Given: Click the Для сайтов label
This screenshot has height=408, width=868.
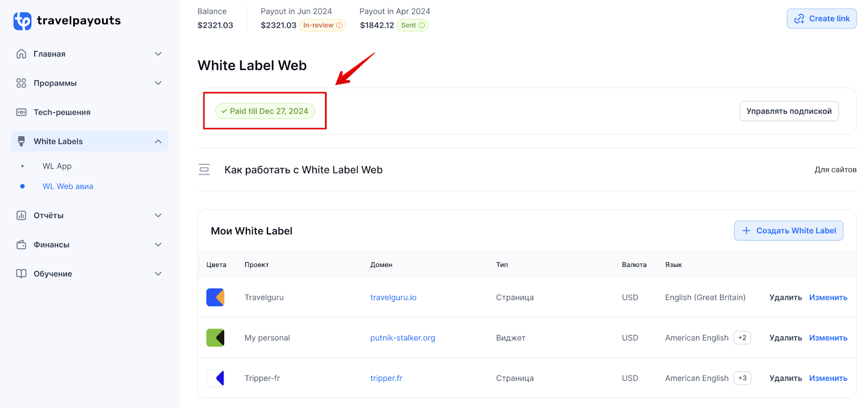Looking at the screenshot, I should 835,170.
